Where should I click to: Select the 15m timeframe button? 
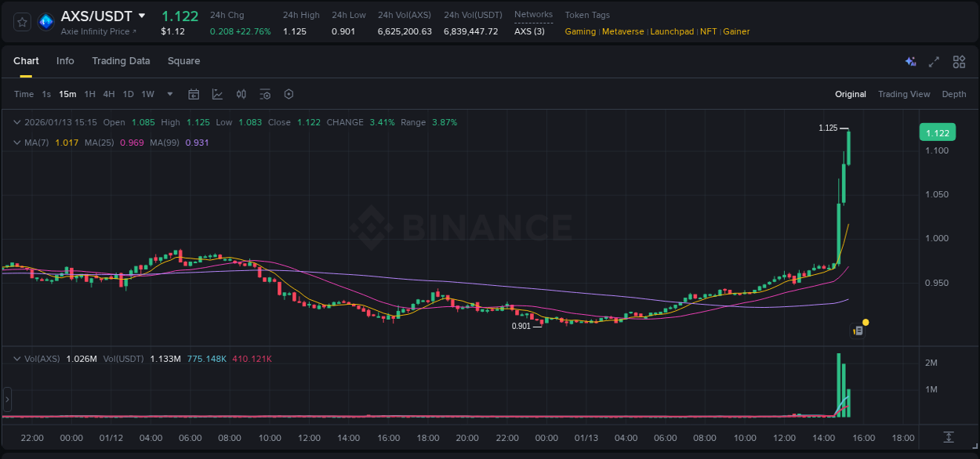[67, 94]
